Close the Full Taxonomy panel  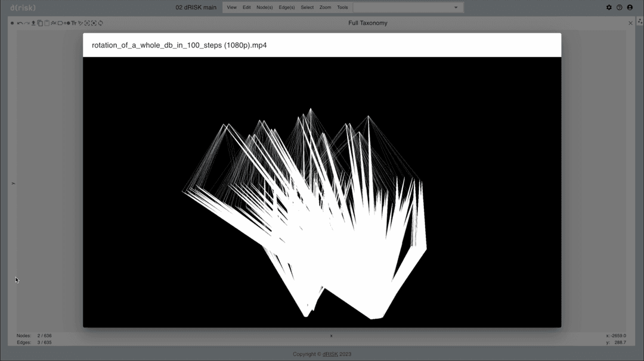(631, 23)
